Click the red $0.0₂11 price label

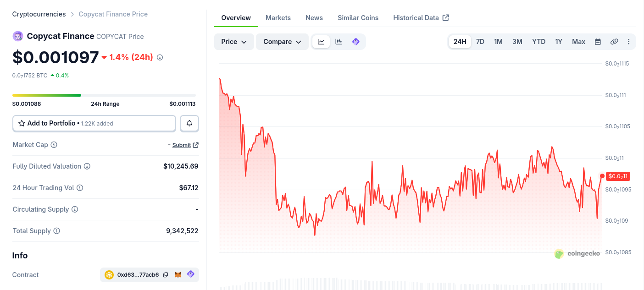click(618, 176)
